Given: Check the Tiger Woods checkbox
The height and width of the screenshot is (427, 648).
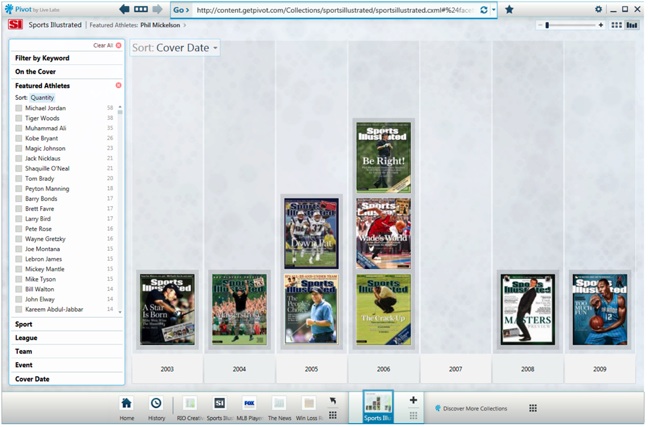Looking at the screenshot, I should point(19,118).
